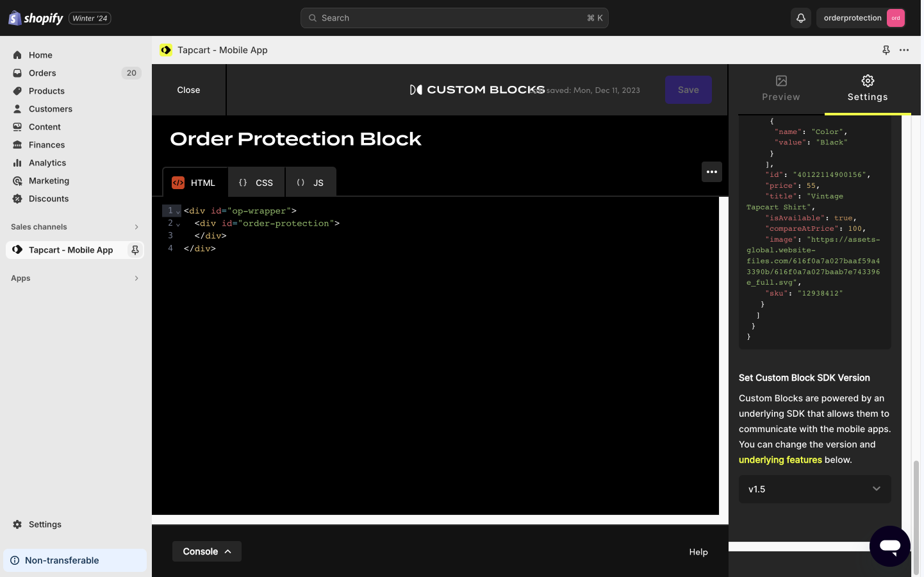Click the order-protection div code line

[267, 223]
